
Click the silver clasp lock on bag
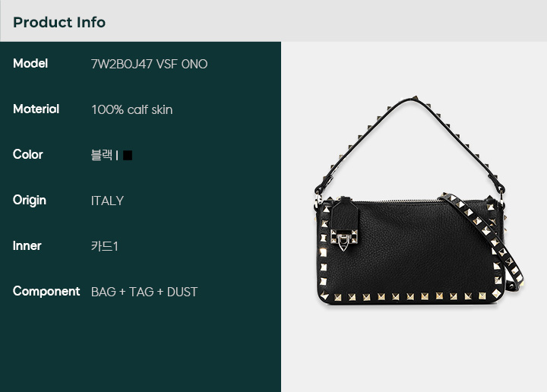point(343,239)
